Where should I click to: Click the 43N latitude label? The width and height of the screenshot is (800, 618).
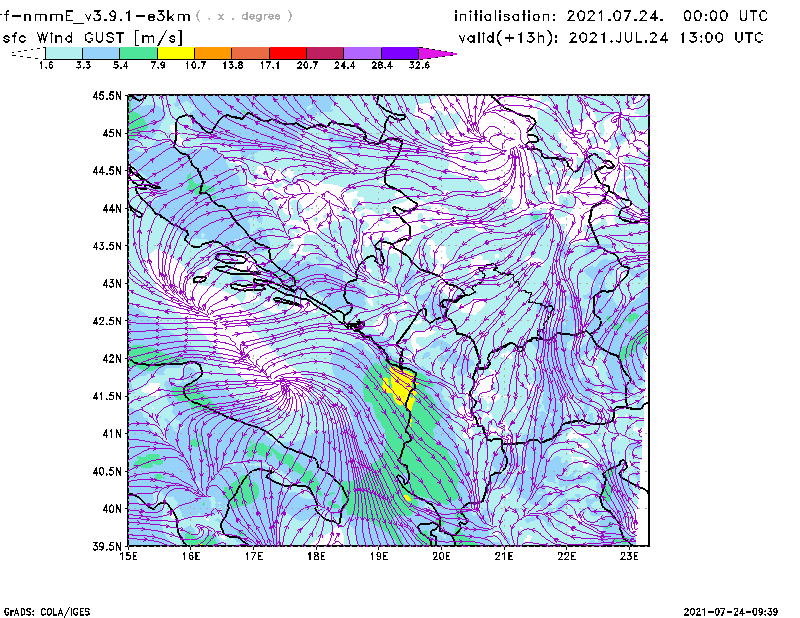tap(112, 283)
